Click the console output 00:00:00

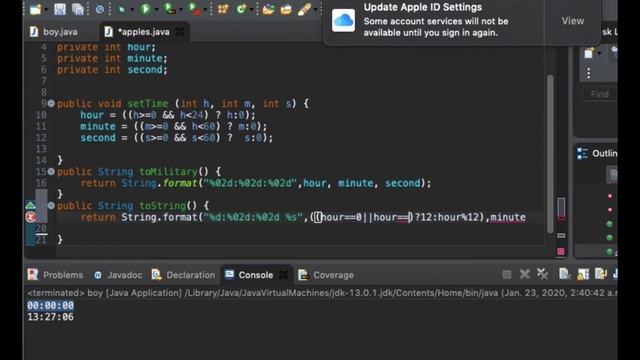51,305
